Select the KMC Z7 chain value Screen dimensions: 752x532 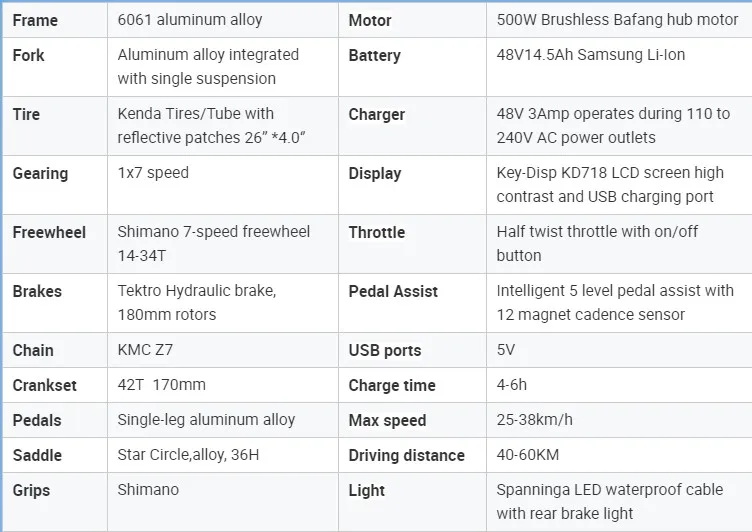tap(147, 350)
